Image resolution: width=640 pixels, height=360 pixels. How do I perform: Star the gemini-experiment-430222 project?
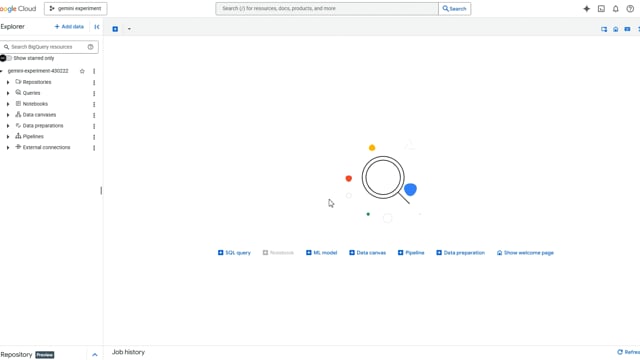[82, 71]
